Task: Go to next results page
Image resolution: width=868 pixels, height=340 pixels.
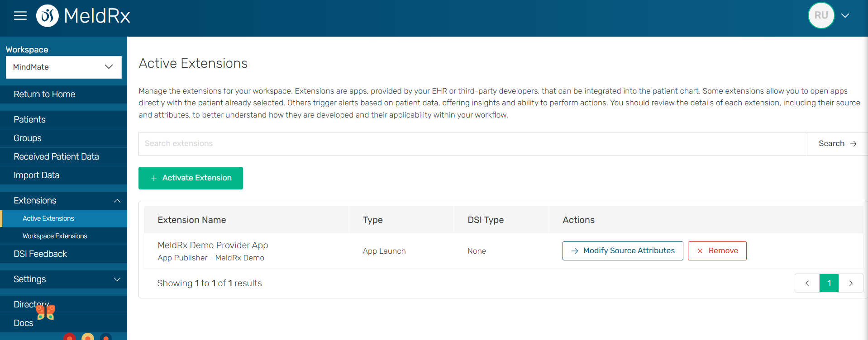Action: pos(851,283)
